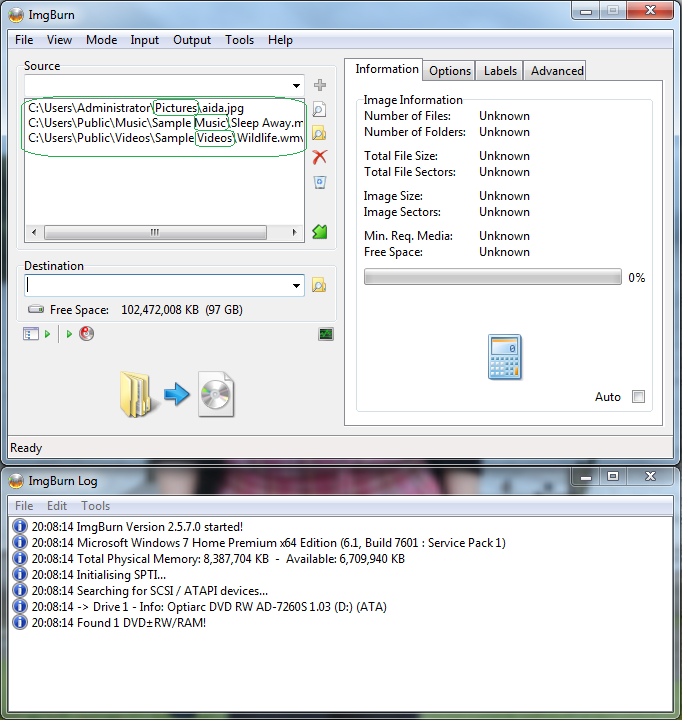The image size is (682, 720).
Task: Open the Tools menu in ImgBurn Log
Action: (96, 506)
